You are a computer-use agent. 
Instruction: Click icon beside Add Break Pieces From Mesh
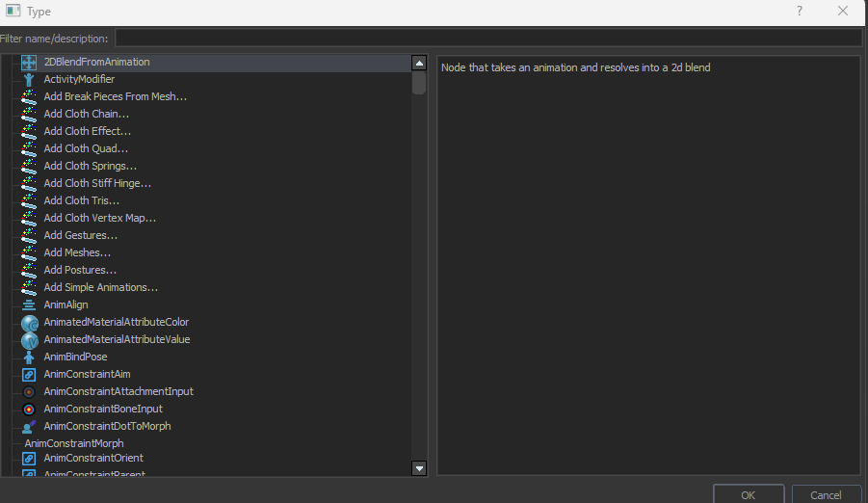[x=29, y=96]
